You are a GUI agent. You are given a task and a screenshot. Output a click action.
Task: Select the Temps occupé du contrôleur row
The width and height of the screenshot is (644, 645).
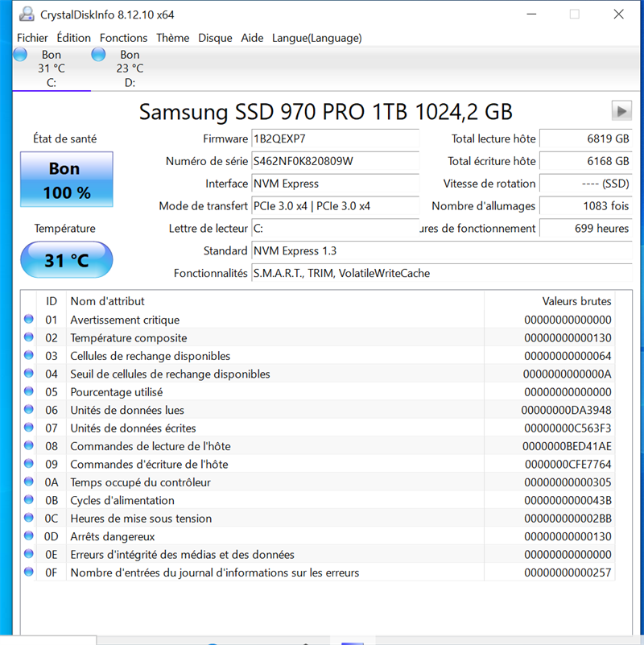pos(318,482)
